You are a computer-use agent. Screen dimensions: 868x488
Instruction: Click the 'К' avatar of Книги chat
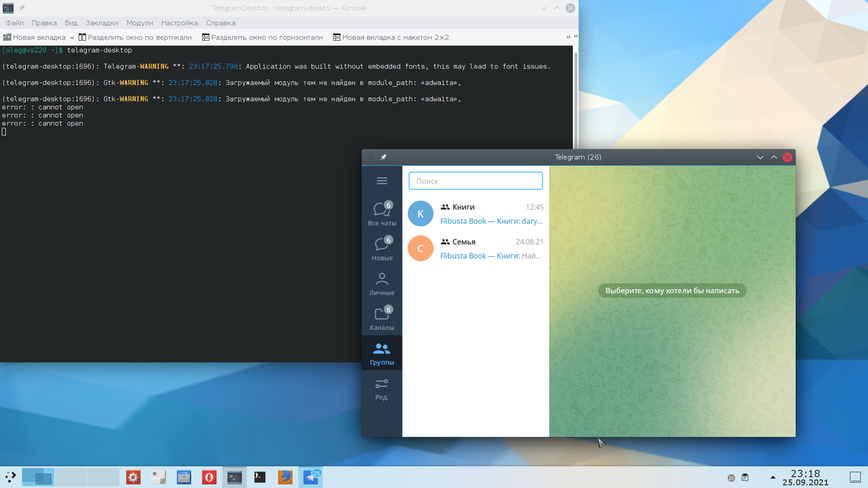420,213
